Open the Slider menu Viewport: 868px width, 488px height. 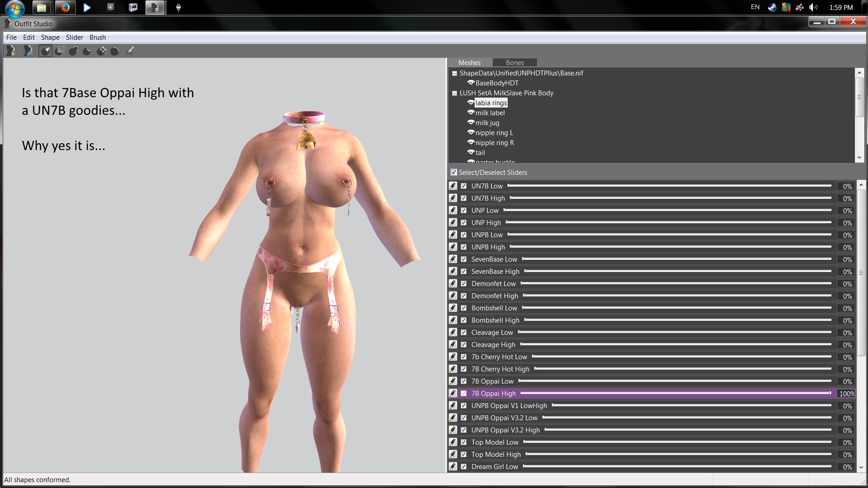coord(74,38)
